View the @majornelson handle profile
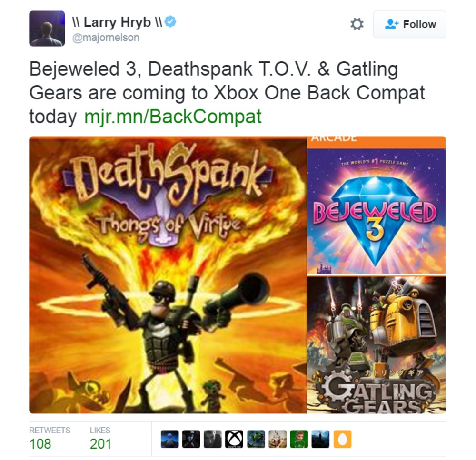476x460 pixels. pyautogui.click(x=106, y=38)
